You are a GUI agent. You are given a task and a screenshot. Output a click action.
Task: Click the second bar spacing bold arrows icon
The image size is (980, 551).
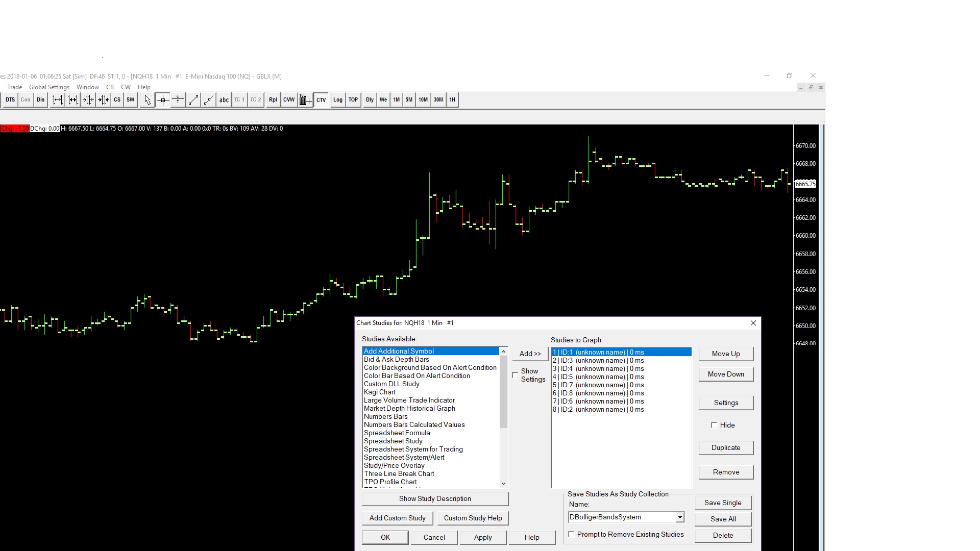(x=73, y=100)
